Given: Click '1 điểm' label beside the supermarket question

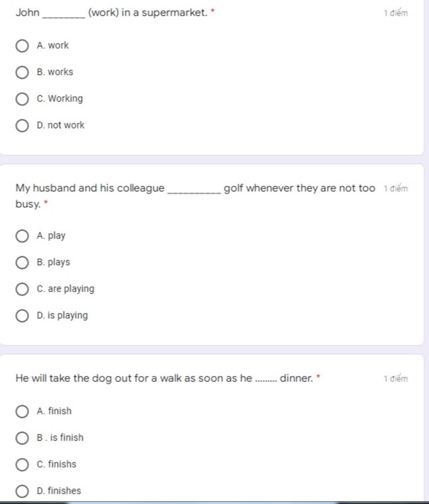Looking at the screenshot, I should (x=395, y=13).
